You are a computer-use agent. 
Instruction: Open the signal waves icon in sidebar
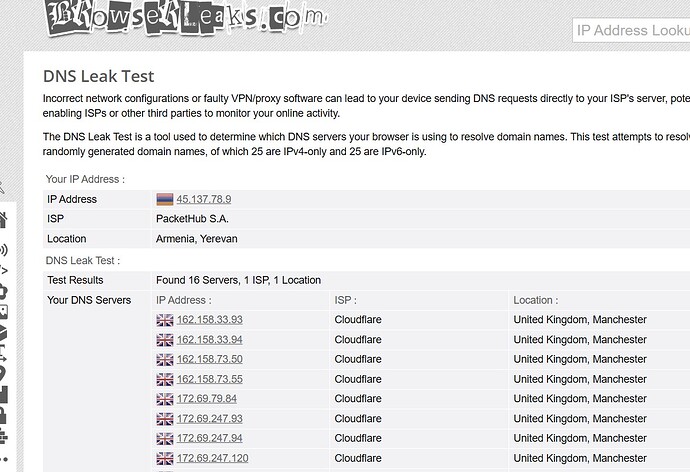[4, 250]
